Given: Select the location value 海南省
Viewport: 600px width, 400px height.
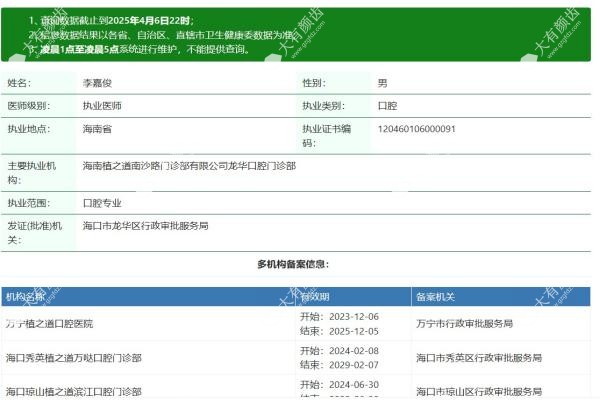Looking at the screenshot, I should tap(97, 129).
